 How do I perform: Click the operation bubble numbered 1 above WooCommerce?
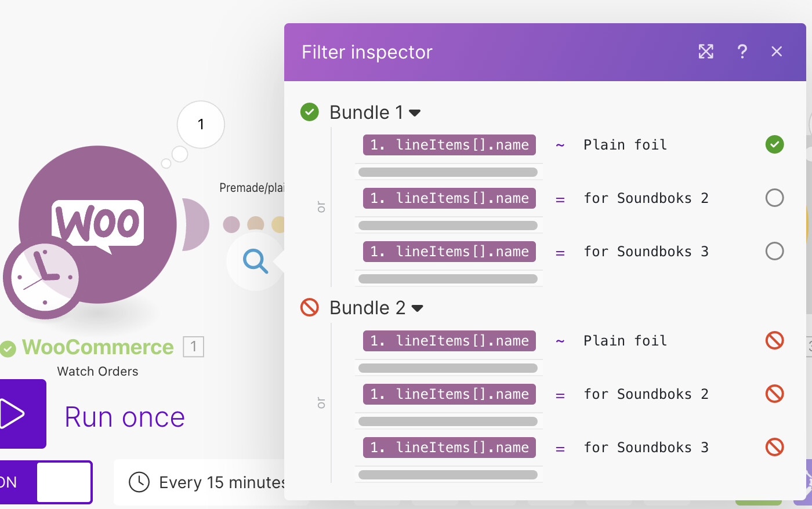201,125
